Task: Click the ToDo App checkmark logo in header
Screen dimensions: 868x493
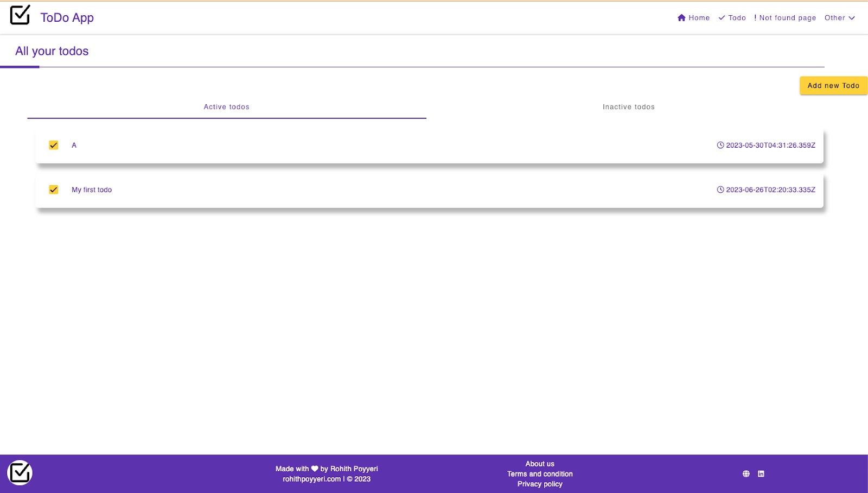Action: coord(20,15)
